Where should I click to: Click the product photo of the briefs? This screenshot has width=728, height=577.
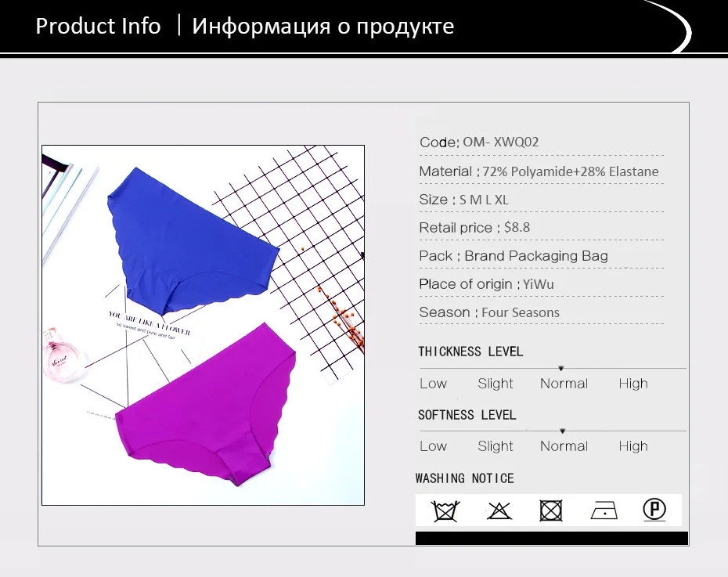pos(203,325)
